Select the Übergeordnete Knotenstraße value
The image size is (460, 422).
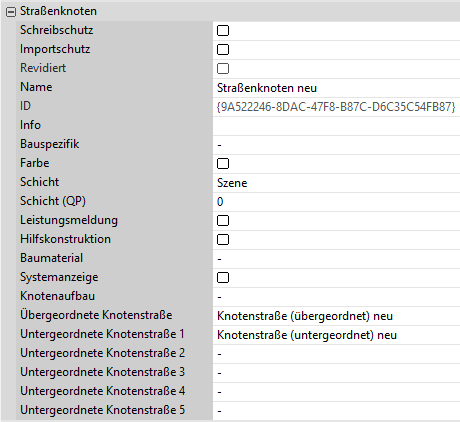[337, 316]
